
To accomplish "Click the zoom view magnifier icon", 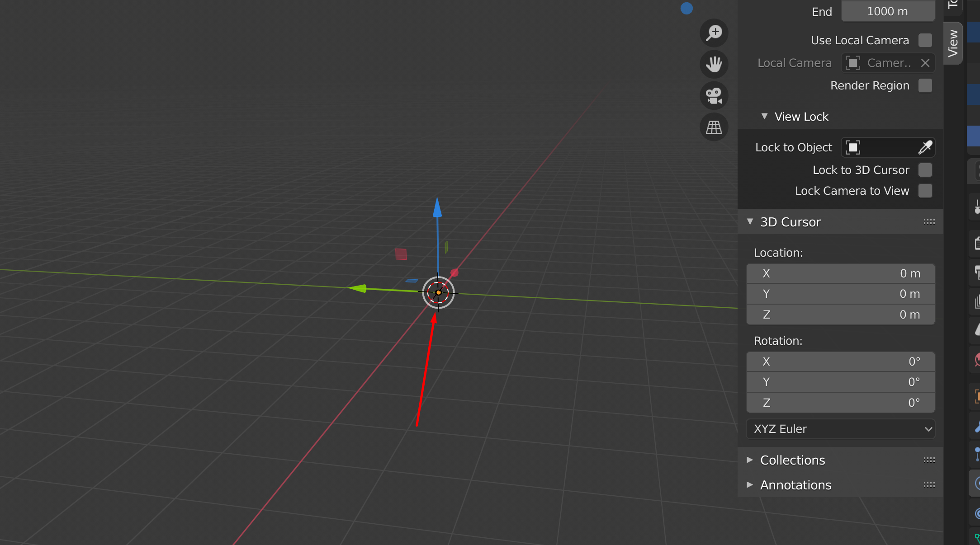I will (714, 33).
